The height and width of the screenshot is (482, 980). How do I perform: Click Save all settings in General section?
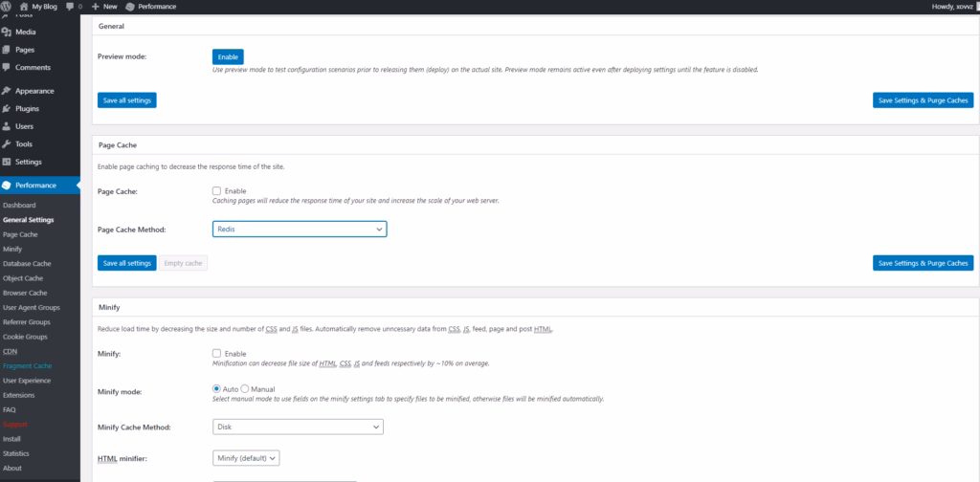pos(127,99)
